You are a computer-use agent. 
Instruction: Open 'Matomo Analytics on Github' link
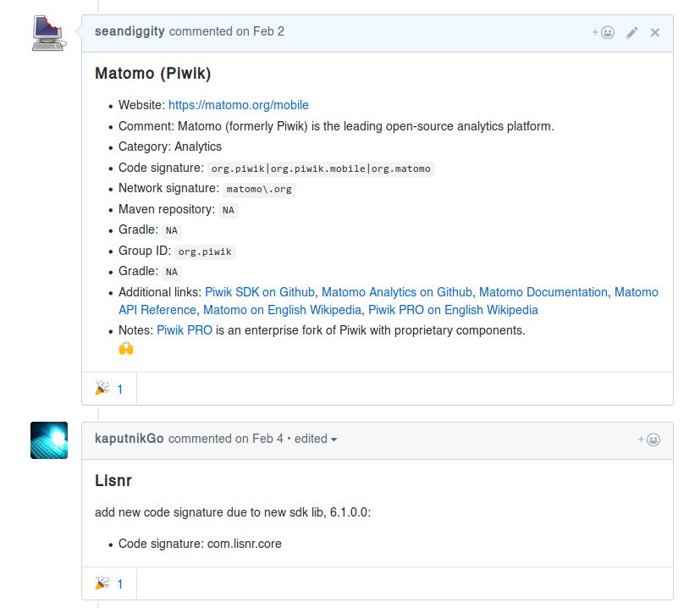(397, 292)
